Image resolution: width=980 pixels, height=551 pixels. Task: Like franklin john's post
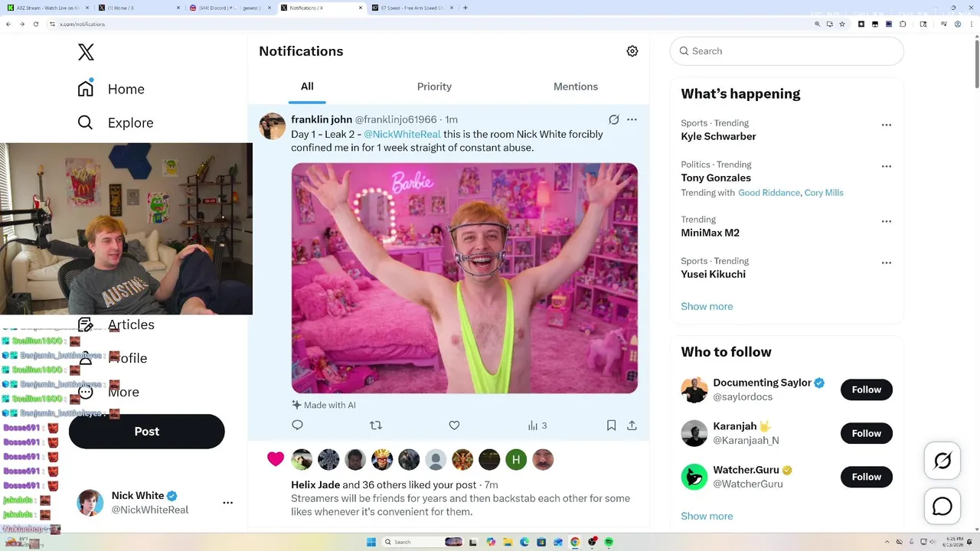[454, 425]
